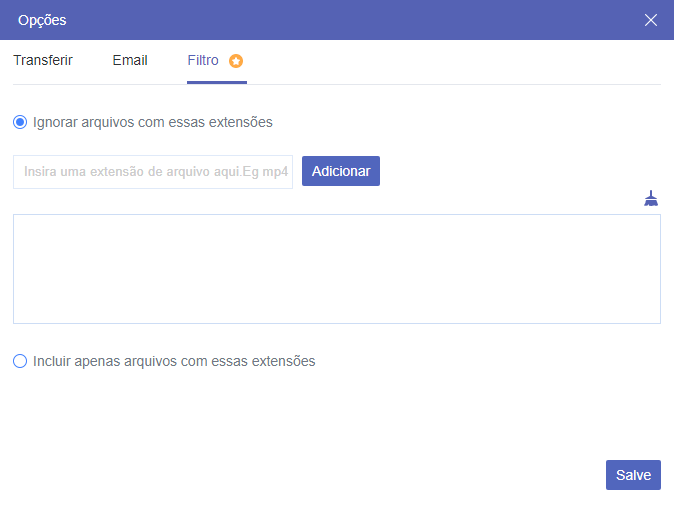Close the Opções dialog with the X

[x=651, y=20]
